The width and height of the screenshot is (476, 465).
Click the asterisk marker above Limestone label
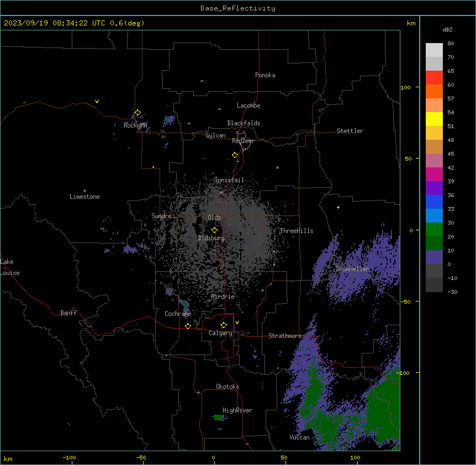click(x=84, y=191)
